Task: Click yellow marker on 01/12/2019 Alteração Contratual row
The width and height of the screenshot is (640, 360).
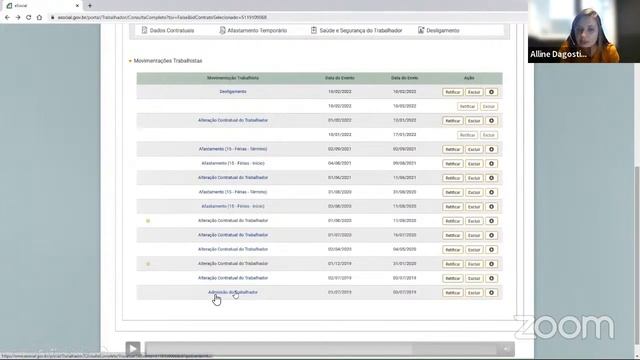Action: (148, 264)
